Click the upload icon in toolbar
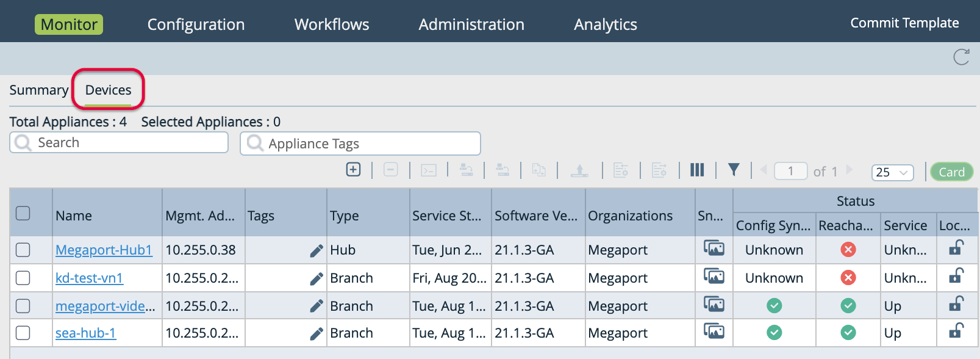The image size is (980, 359). point(579,170)
